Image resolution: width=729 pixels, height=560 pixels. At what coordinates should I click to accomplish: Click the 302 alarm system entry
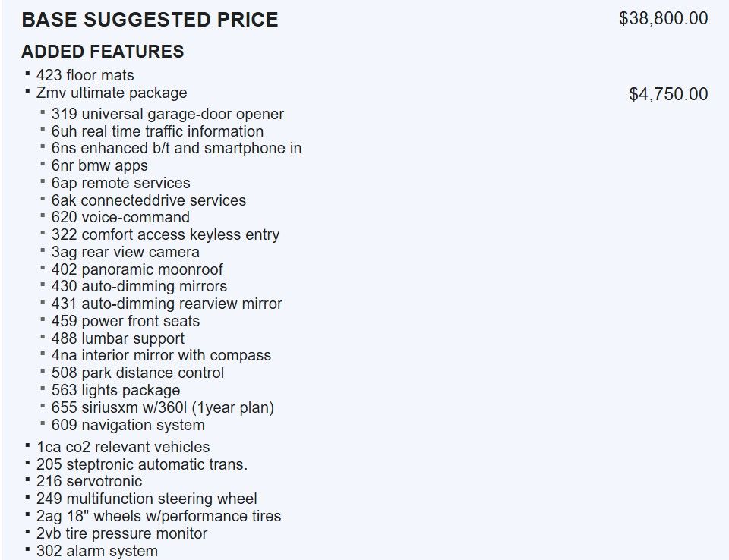pyautogui.click(x=96, y=551)
